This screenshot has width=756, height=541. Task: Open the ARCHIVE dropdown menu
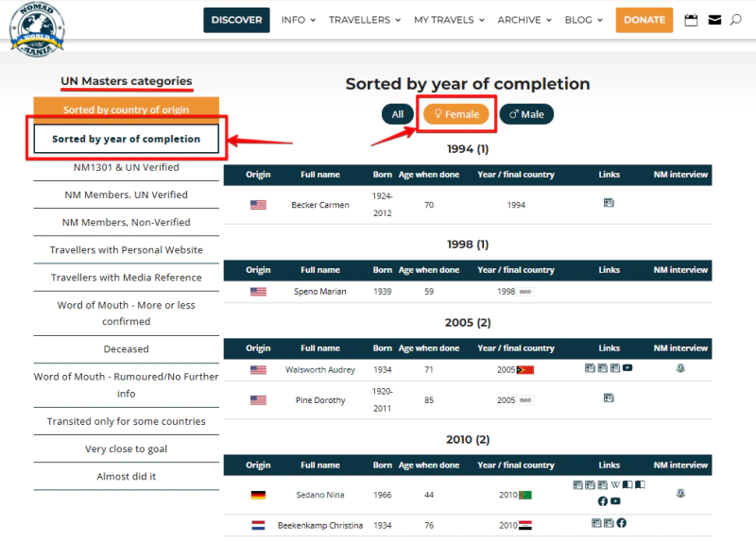[x=524, y=20]
